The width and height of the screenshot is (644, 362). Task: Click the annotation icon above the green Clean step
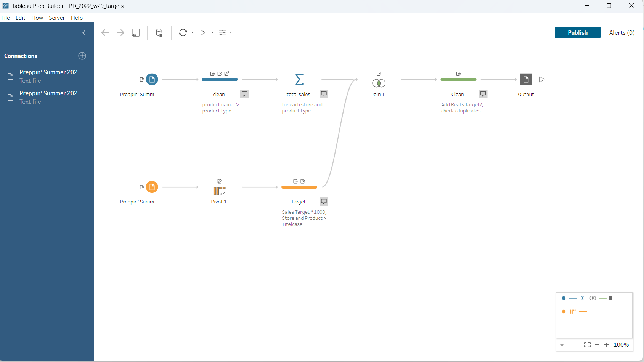coord(458,74)
